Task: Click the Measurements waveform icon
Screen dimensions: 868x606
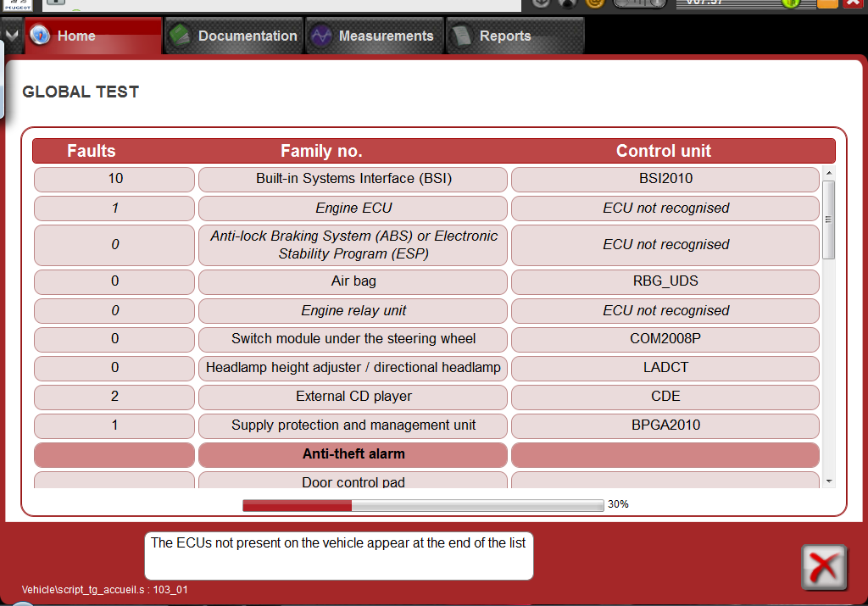Action: pyautogui.click(x=320, y=36)
